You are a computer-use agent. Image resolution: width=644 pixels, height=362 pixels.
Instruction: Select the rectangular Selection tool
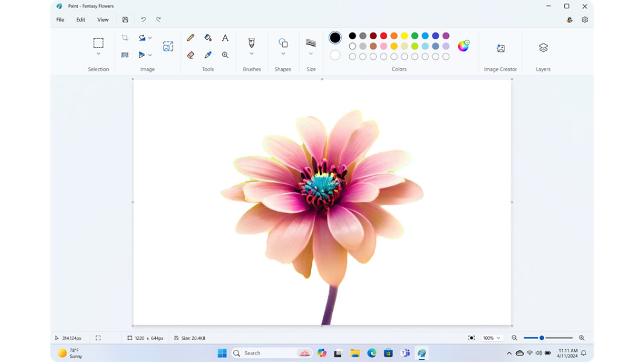point(98,43)
